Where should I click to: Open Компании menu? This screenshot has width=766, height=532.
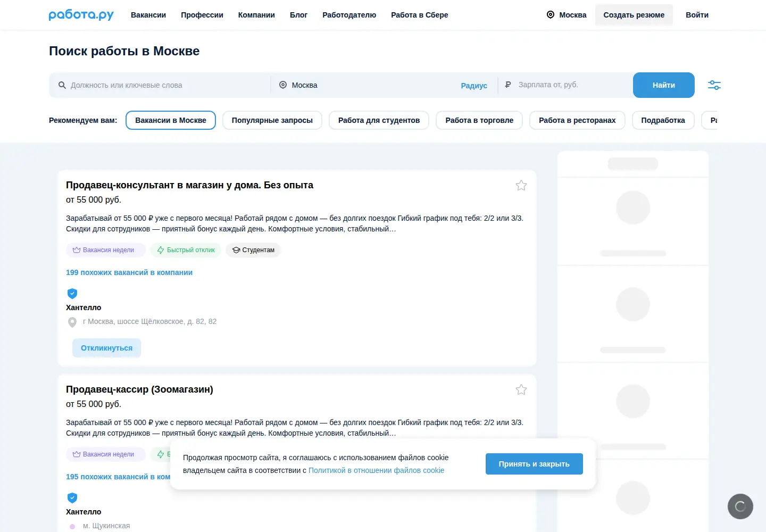pyautogui.click(x=256, y=15)
